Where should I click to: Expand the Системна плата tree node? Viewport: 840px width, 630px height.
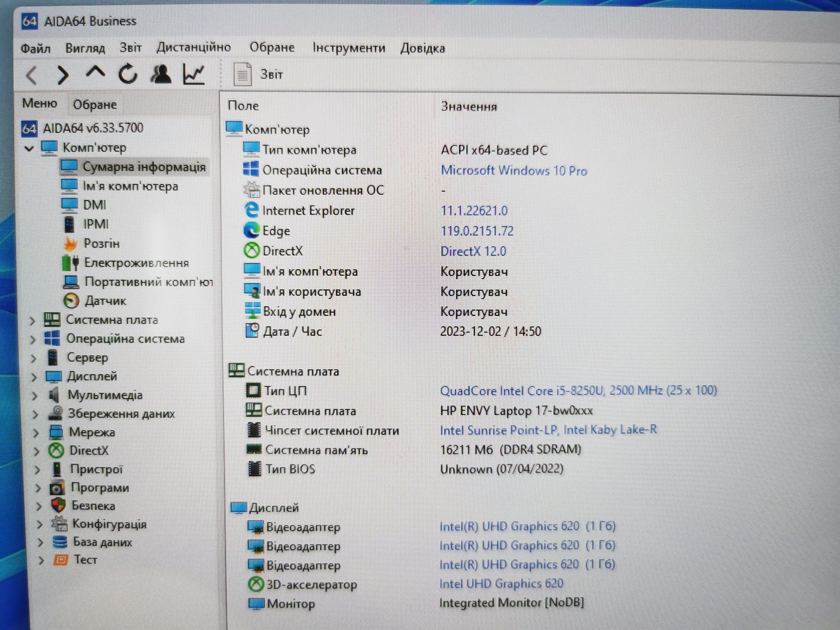pyautogui.click(x=32, y=320)
